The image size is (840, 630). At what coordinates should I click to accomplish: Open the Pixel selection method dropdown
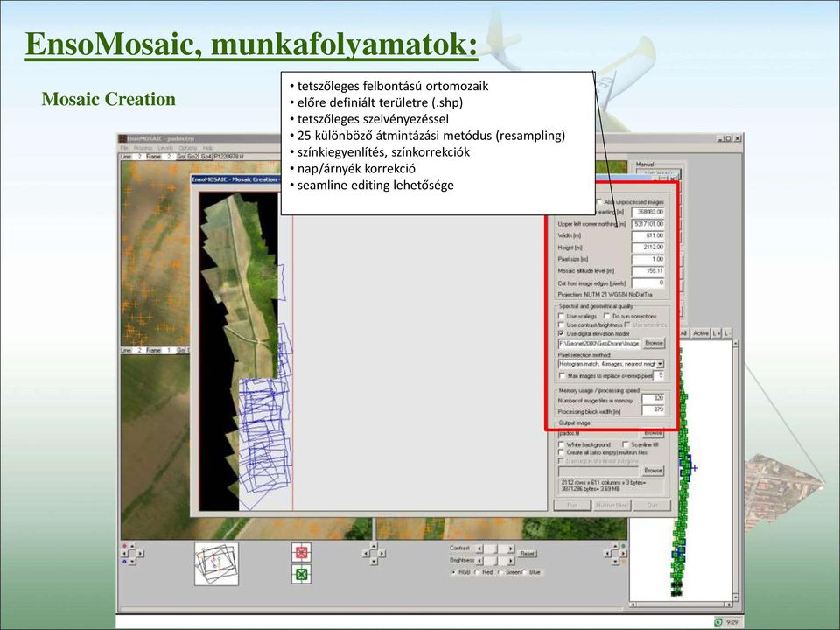click(x=660, y=364)
